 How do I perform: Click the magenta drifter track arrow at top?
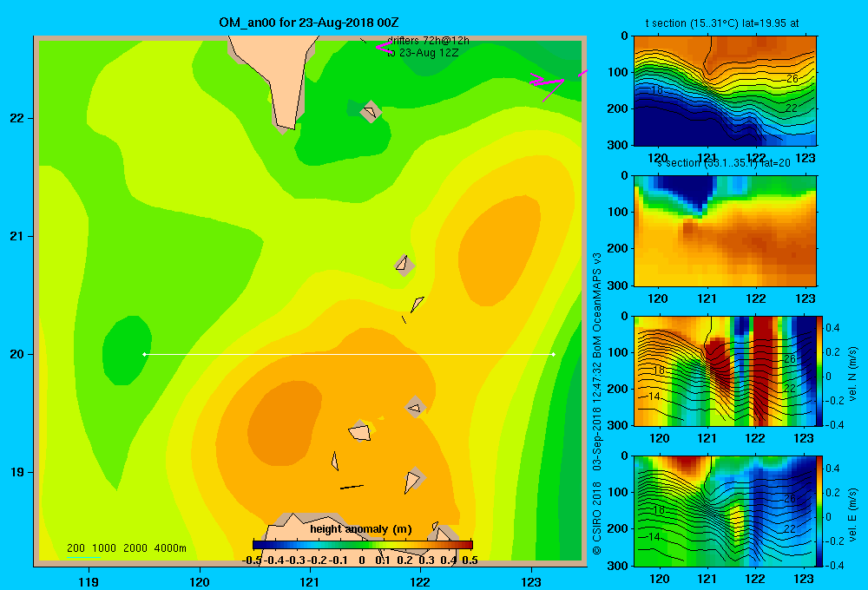[385, 47]
